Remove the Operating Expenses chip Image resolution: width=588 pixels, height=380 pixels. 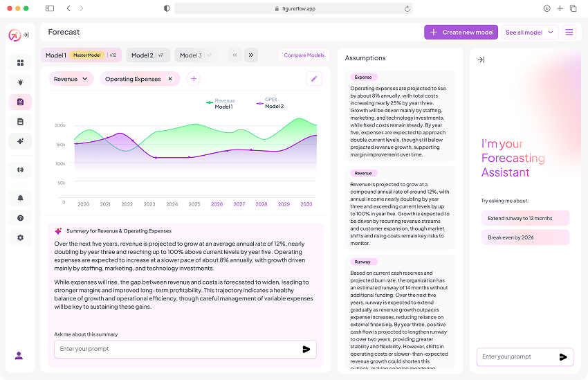click(x=170, y=79)
